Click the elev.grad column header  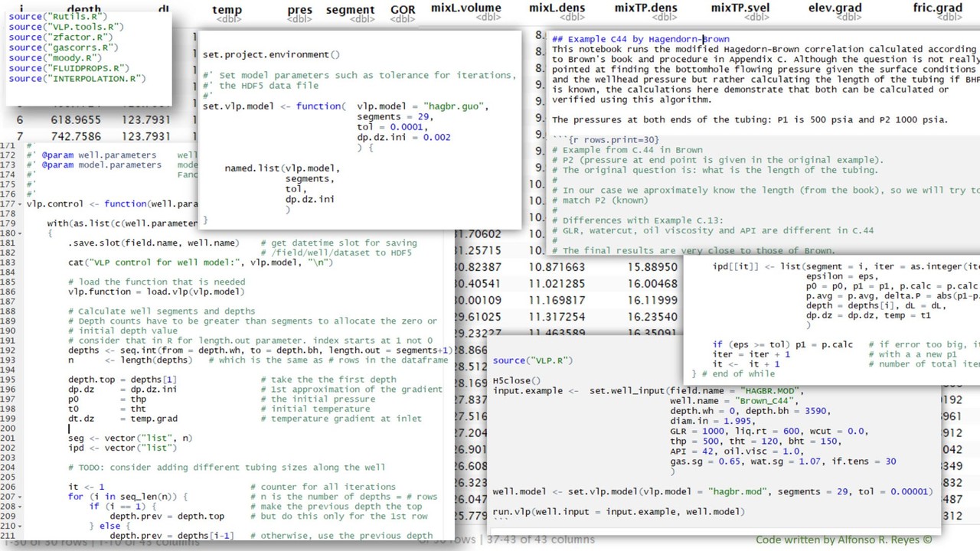click(x=835, y=8)
